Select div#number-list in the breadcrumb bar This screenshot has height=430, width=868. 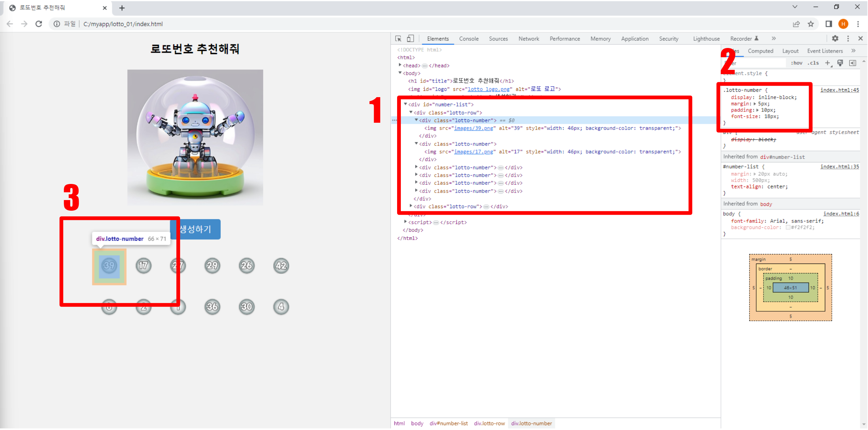tap(449, 424)
